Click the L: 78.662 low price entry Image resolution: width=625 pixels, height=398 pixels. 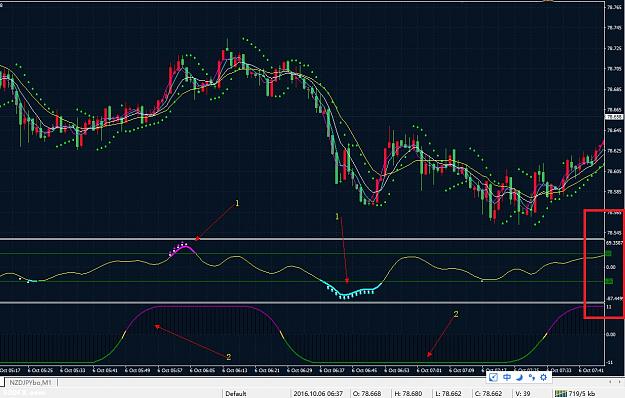449,394
